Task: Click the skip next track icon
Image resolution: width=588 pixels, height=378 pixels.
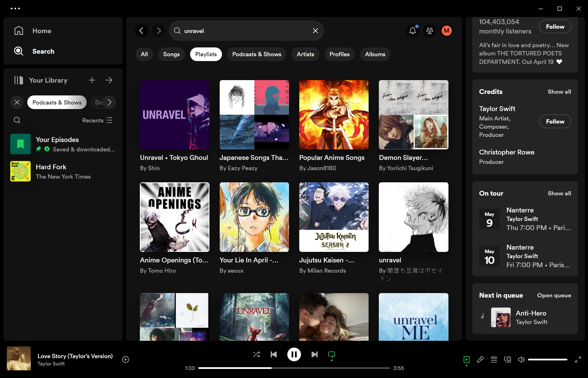Action: [314, 354]
